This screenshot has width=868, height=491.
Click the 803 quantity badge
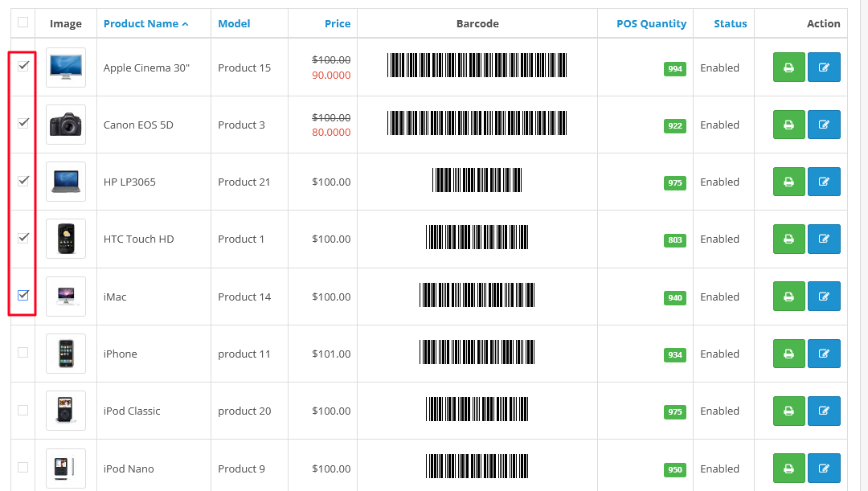(x=675, y=240)
